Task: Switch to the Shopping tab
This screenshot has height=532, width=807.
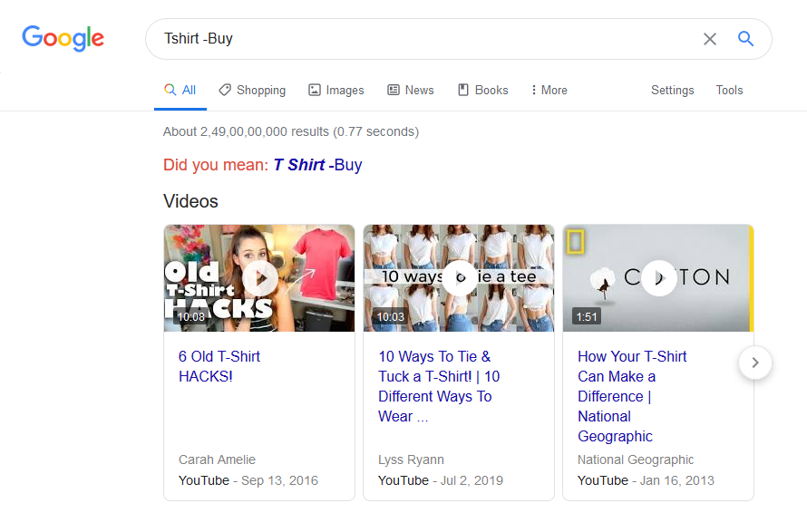Action: (x=252, y=91)
